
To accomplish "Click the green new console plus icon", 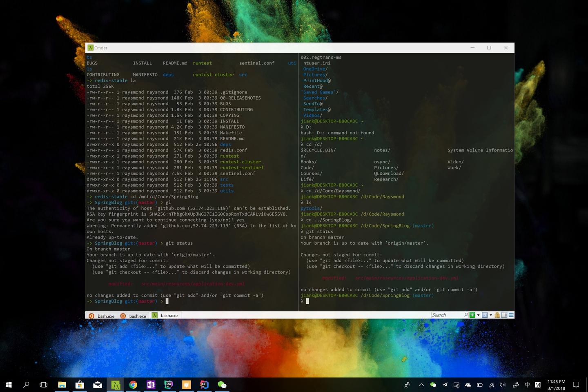I will [472, 315].
